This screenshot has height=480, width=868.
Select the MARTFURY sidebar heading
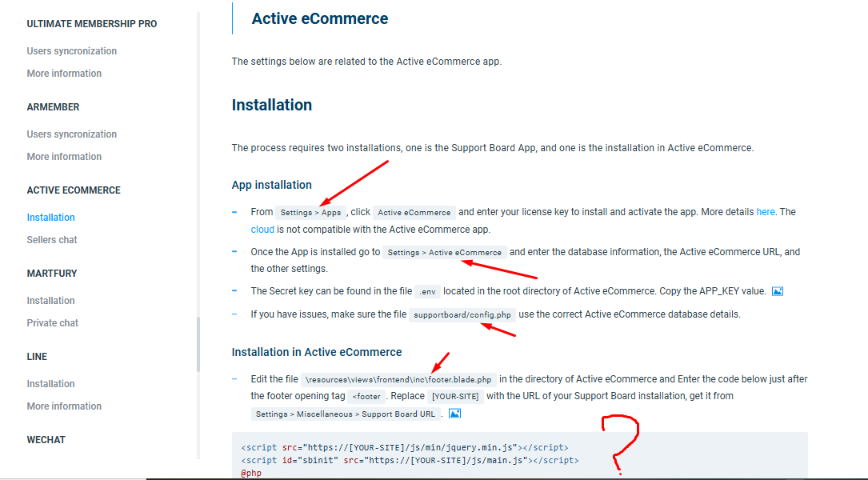point(52,274)
